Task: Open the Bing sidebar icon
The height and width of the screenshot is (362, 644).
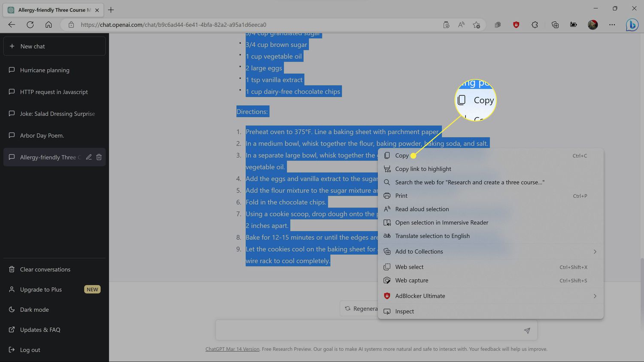Action: pyautogui.click(x=632, y=25)
